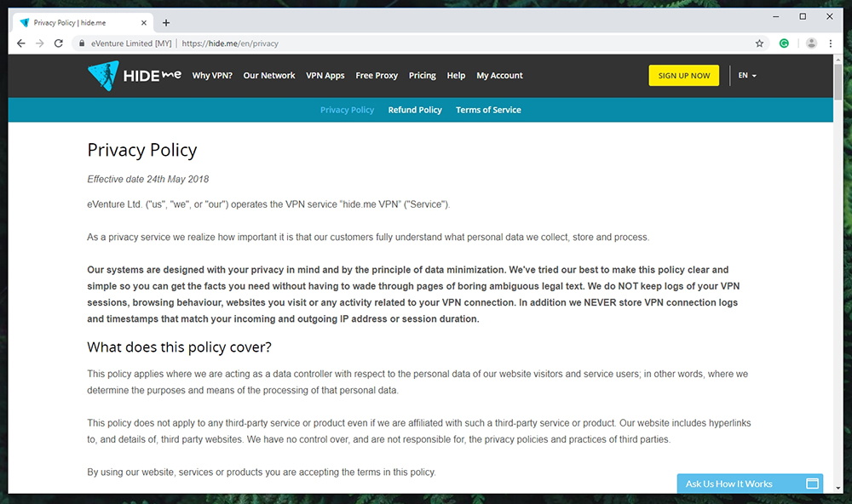This screenshot has width=852, height=504.
Task: Open the Chrome three-dot menu
Action: point(830,43)
